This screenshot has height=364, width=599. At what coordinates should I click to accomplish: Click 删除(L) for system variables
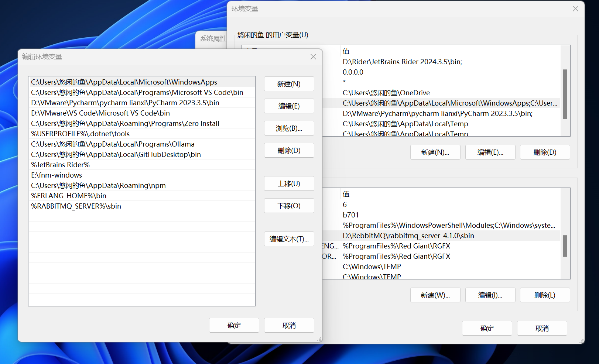tap(545, 295)
